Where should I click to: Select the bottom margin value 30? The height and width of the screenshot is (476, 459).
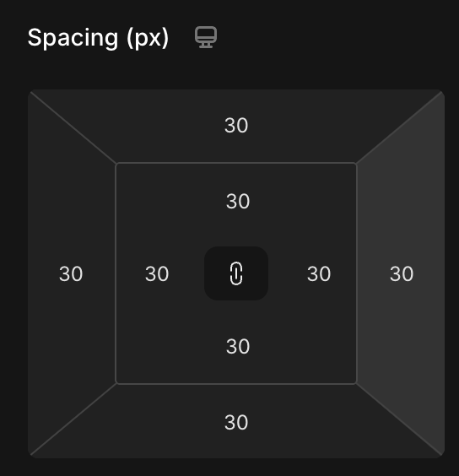(x=236, y=422)
